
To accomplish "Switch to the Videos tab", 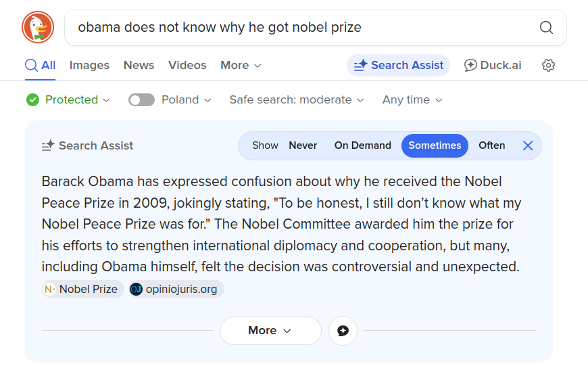I will pos(187,65).
